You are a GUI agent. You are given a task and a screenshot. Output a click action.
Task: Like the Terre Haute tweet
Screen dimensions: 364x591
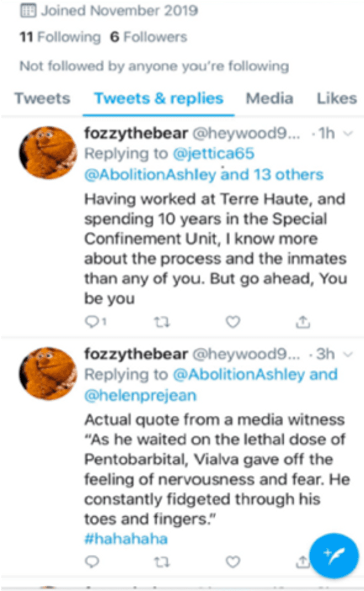233,322
